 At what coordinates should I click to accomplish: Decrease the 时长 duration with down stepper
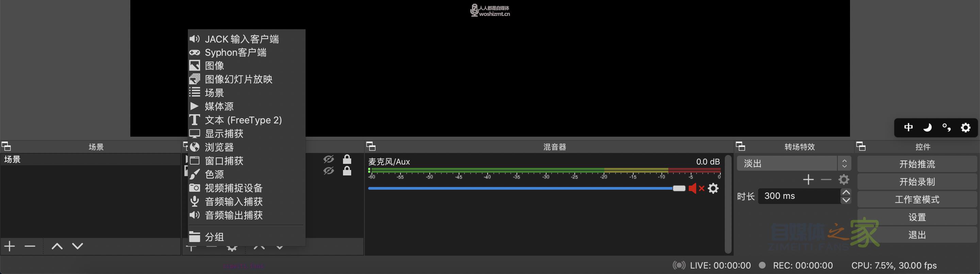[x=846, y=200]
